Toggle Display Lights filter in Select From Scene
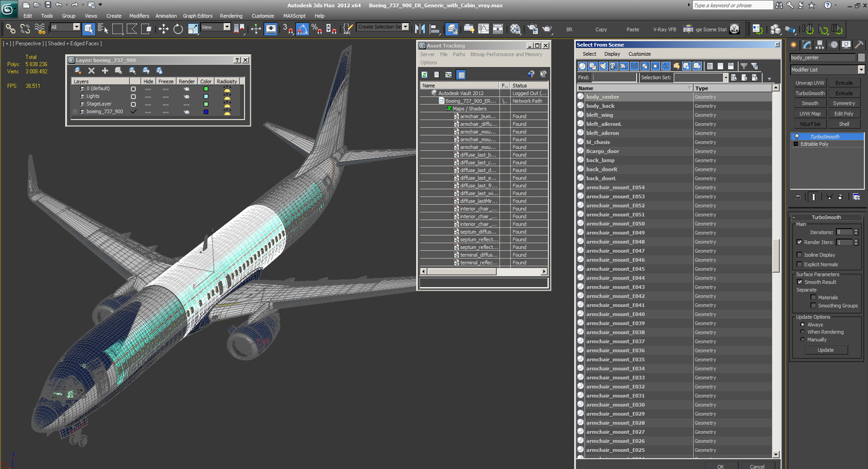This screenshot has height=469, width=868. point(603,66)
